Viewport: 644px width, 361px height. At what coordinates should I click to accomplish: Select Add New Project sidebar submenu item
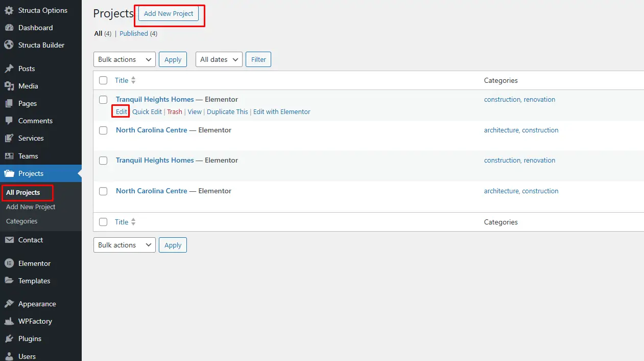[31, 207]
